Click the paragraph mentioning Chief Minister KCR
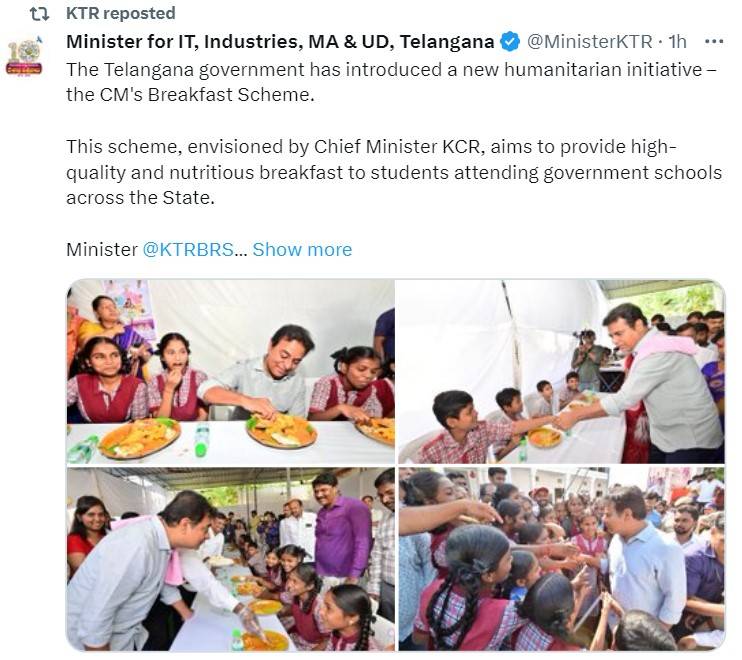The height and width of the screenshot is (660, 742). [394, 172]
